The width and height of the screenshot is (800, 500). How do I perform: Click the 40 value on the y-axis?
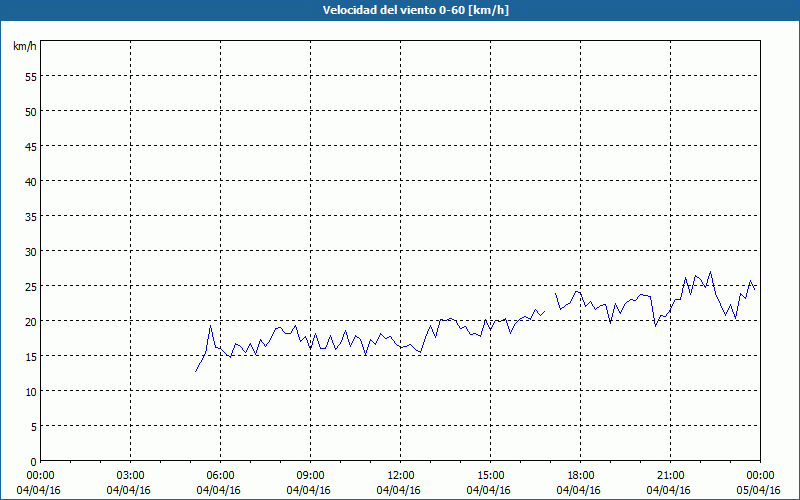click(x=31, y=182)
